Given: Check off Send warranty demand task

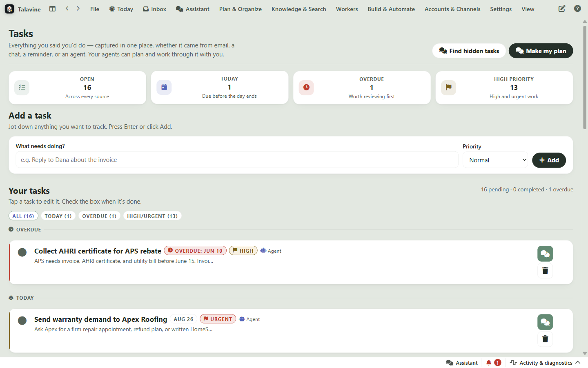Looking at the screenshot, I should pos(22,321).
